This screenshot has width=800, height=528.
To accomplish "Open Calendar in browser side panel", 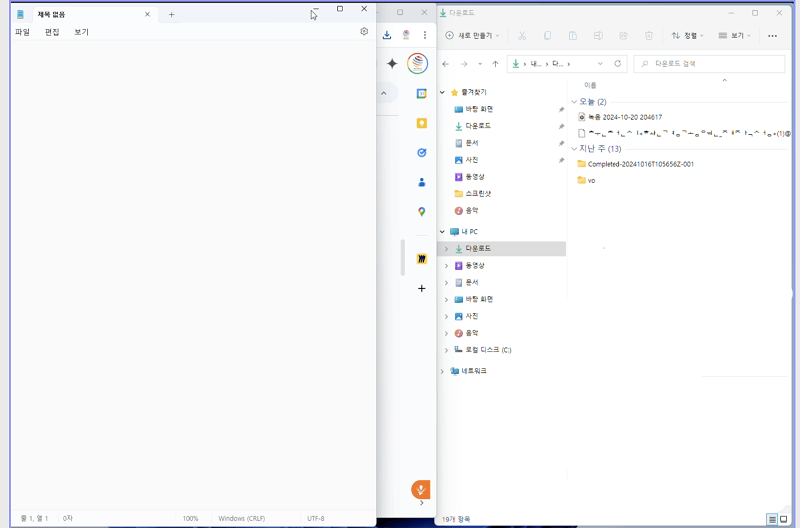I will pos(421,93).
